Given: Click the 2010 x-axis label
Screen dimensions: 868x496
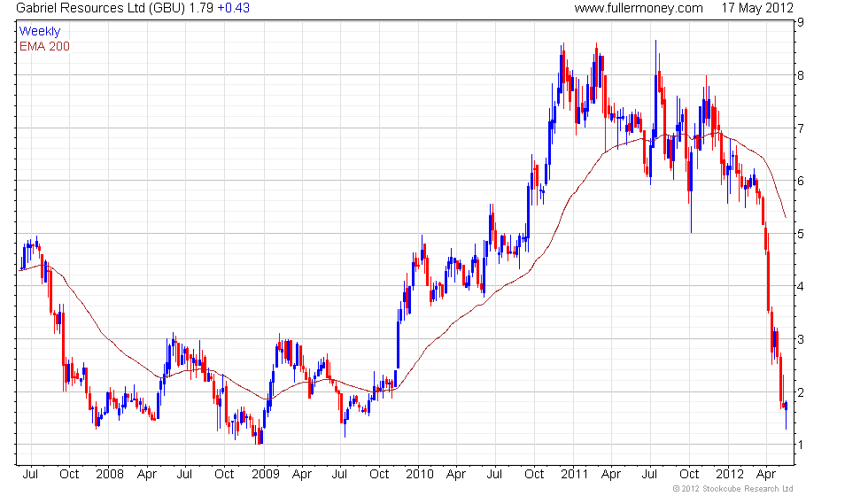Looking at the screenshot, I should click(x=420, y=475).
